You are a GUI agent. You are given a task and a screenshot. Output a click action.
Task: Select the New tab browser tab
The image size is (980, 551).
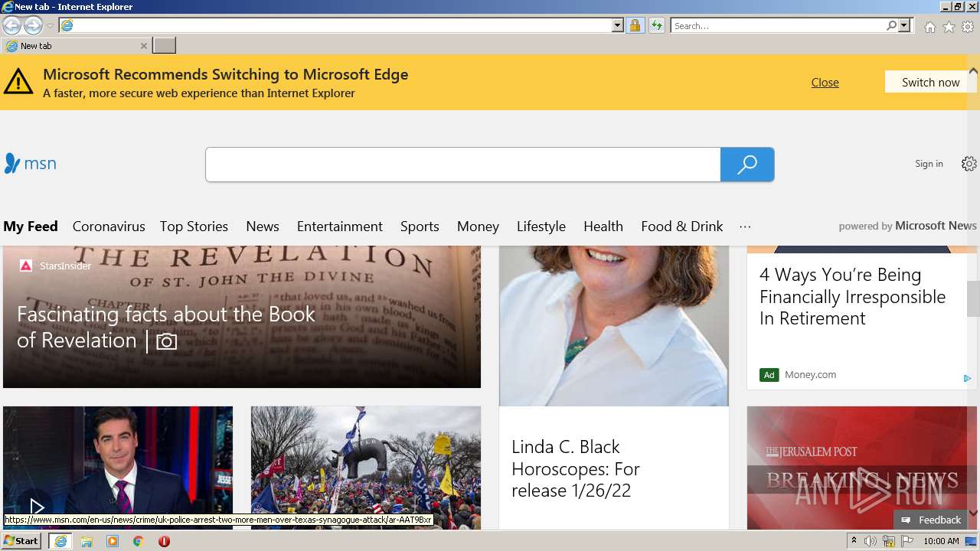coord(75,46)
